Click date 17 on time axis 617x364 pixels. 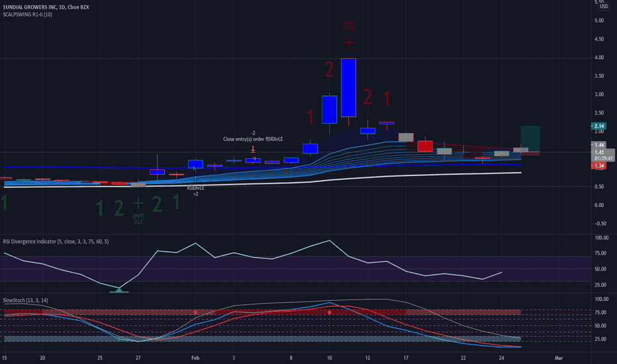coord(406,357)
